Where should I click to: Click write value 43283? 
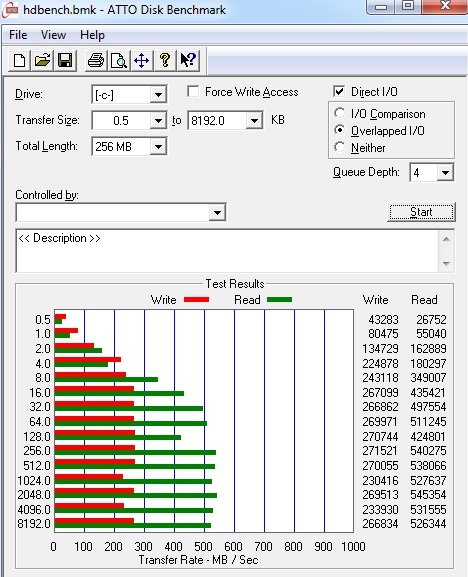pyautogui.click(x=383, y=319)
